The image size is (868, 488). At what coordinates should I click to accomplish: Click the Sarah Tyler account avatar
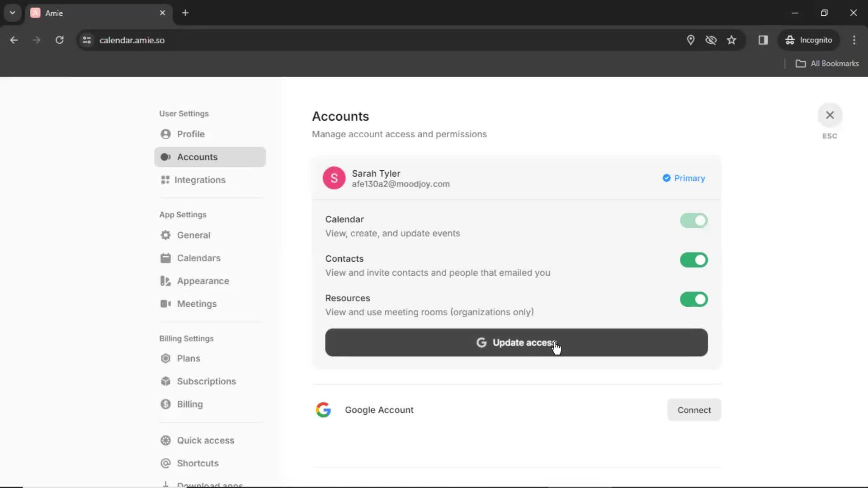point(335,178)
